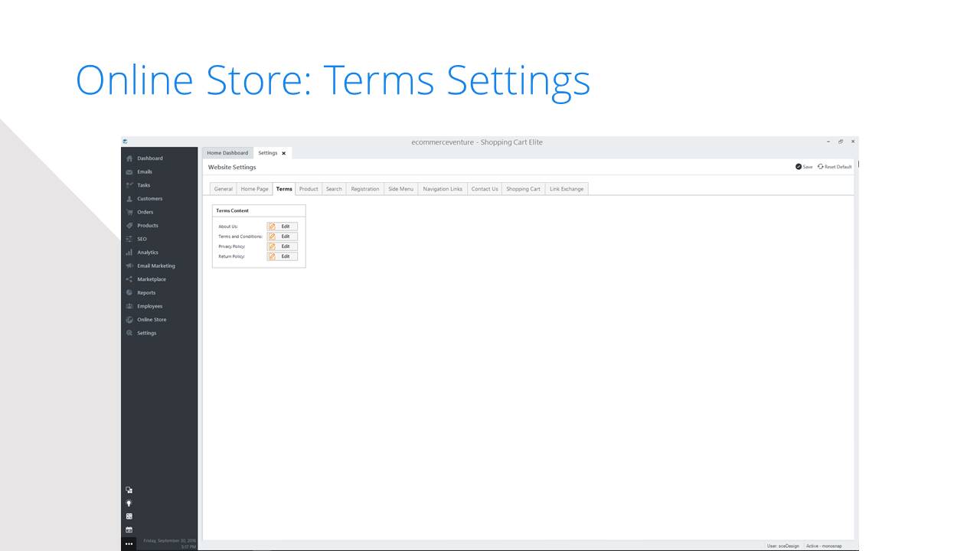This screenshot has width=980, height=551.
Task: Switch to the Home Page tab
Action: [x=255, y=189]
